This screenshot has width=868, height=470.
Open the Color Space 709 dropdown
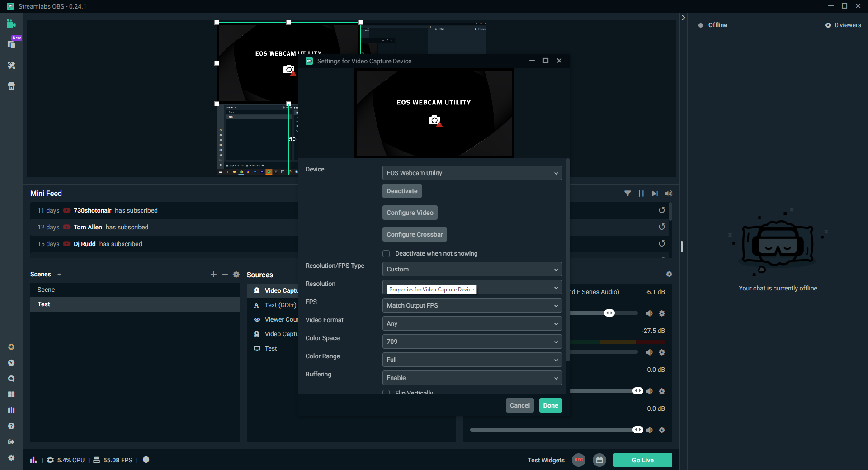(x=472, y=342)
